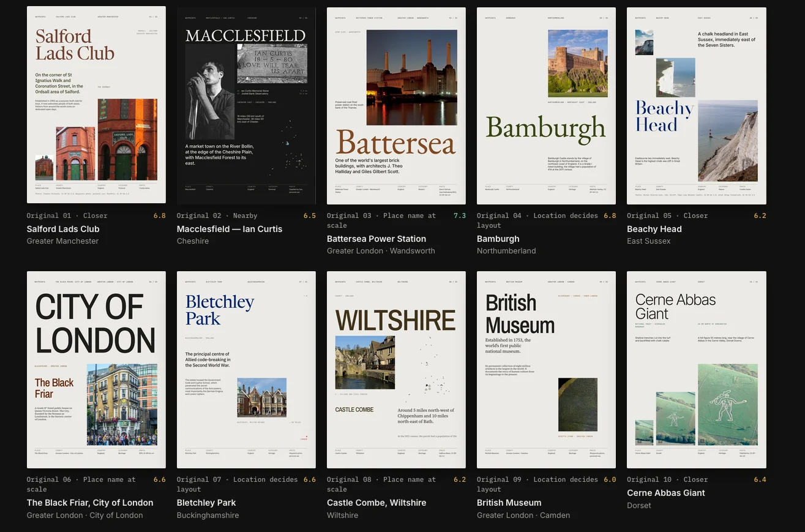
Task: Click the score 6.2 beside 'Original 05 · Closer'
Action: click(x=760, y=215)
